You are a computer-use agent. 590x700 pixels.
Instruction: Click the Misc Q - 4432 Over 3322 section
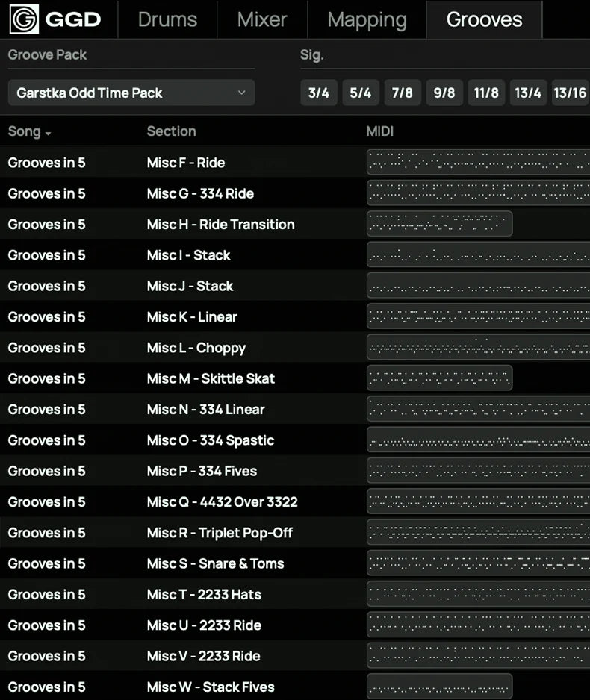(222, 502)
